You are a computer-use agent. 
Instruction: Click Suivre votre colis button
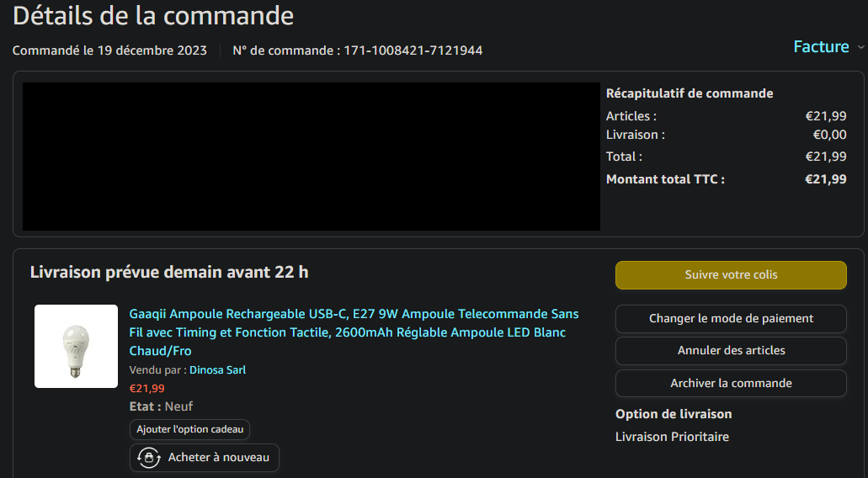[x=731, y=275]
